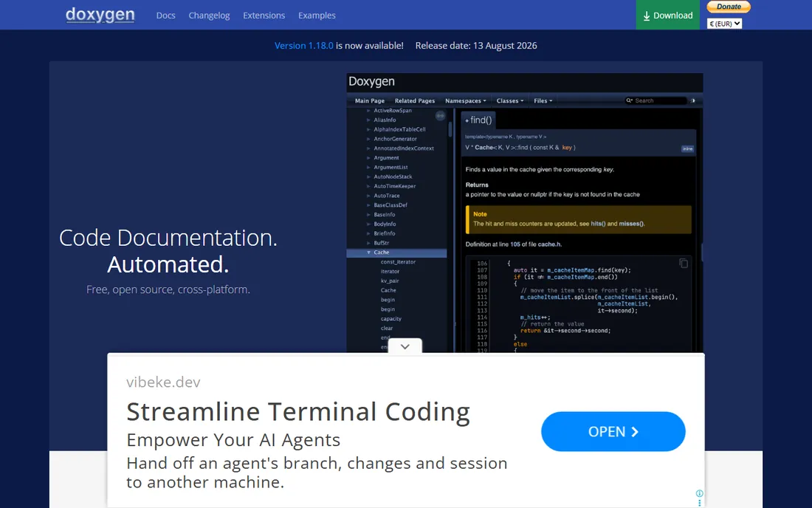Click the copy code icon in the preview
Viewport: 812px width, 508px height.
[x=684, y=264]
